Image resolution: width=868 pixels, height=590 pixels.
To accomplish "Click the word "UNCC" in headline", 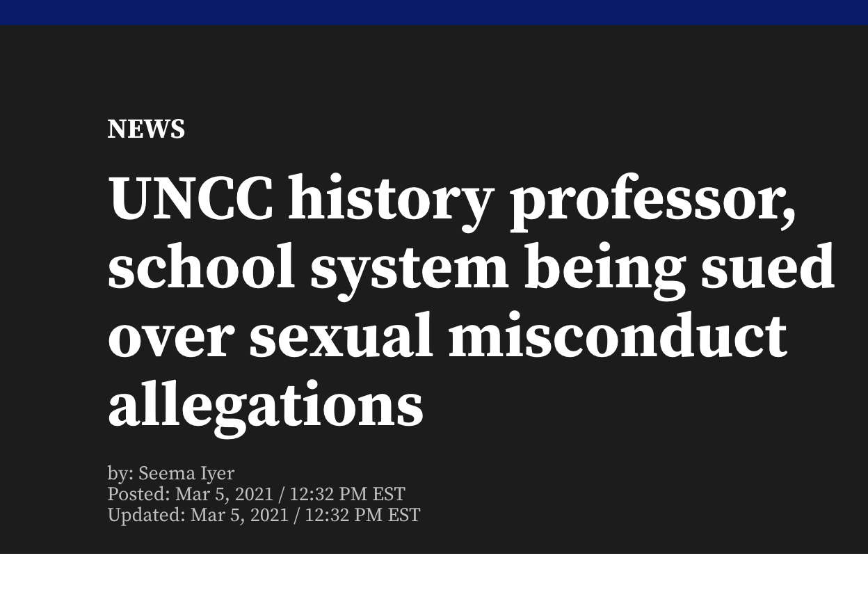I will 191,200.
